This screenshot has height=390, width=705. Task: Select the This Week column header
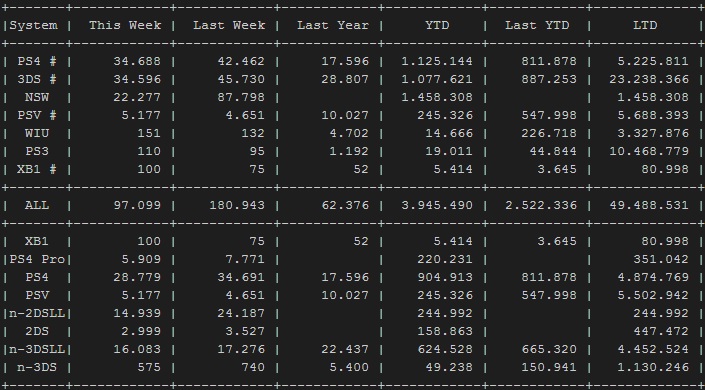click(125, 25)
